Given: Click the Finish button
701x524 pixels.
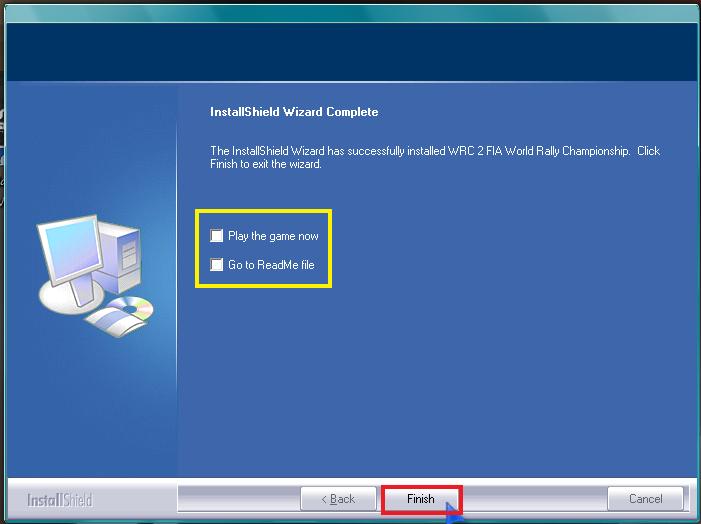Looking at the screenshot, I should (421, 499).
